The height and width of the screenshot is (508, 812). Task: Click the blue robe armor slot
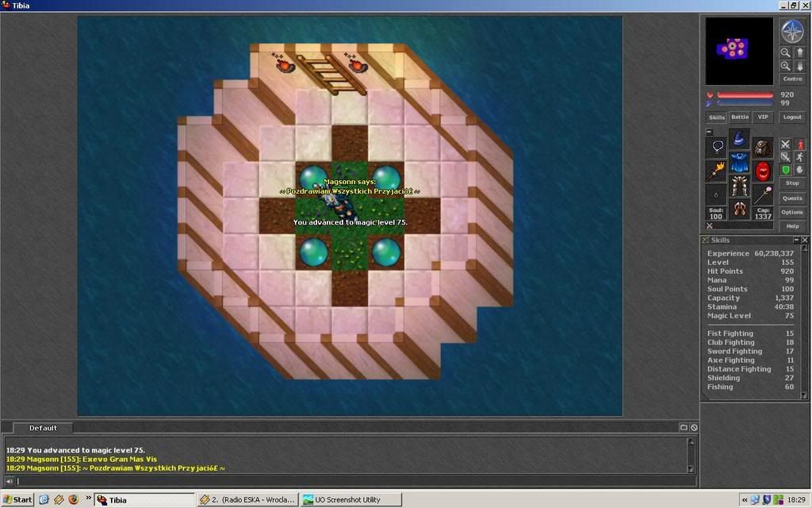point(740,162)
